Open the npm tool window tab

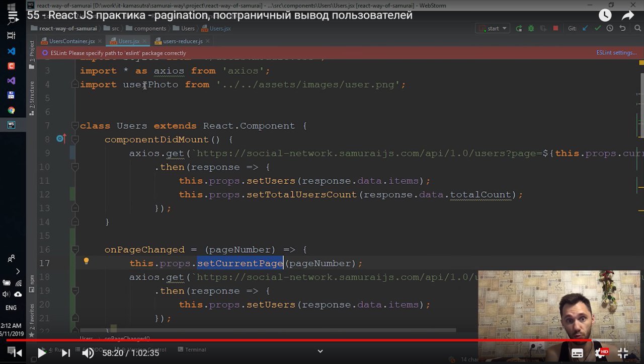pos(32,283)
